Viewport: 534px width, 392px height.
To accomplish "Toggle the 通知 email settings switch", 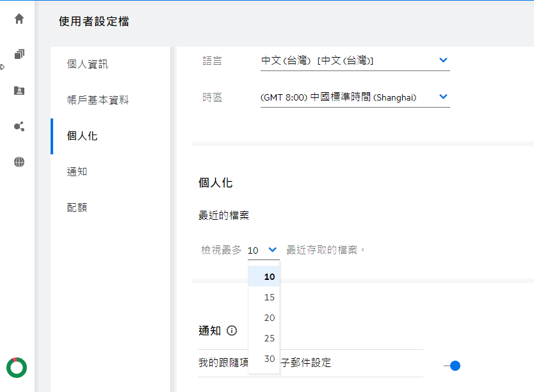I will click(x=452, y=366).
